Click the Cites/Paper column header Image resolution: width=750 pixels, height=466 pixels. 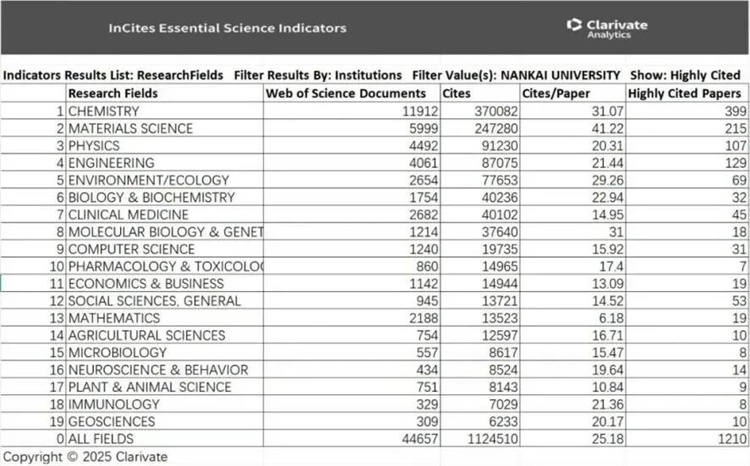[555, 93]
